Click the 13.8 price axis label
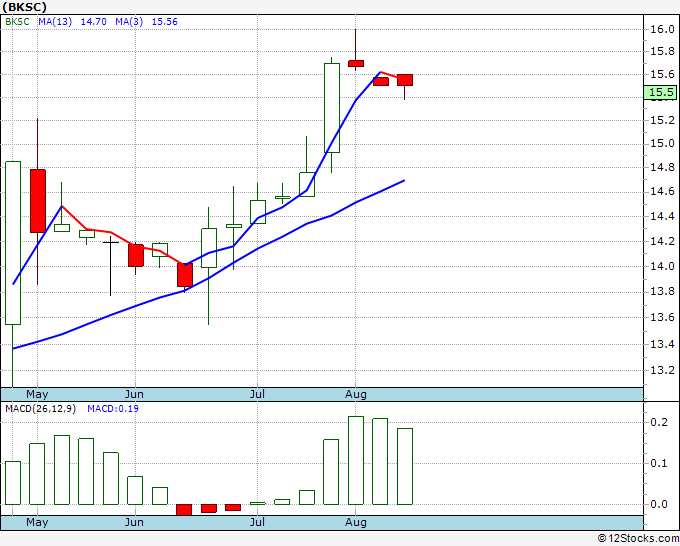 point(662,292)
